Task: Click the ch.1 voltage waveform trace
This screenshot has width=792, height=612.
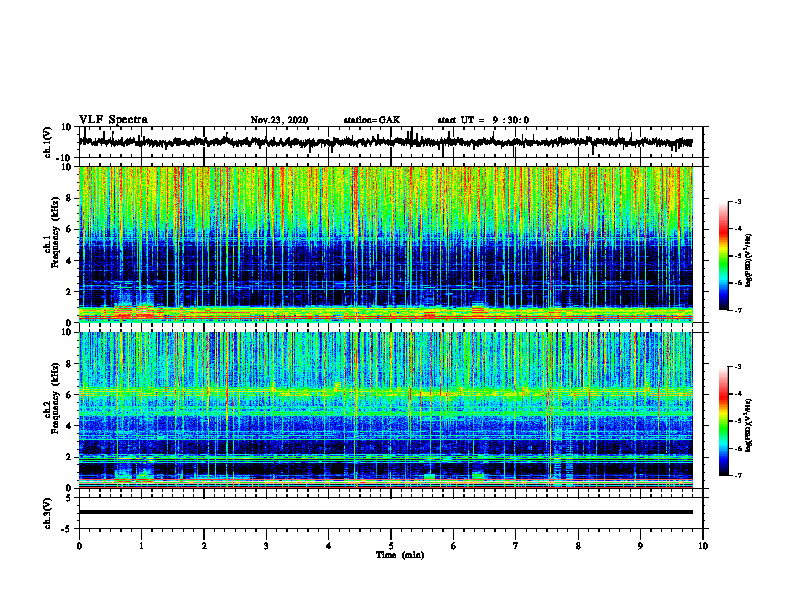Action: coord(385,142)
